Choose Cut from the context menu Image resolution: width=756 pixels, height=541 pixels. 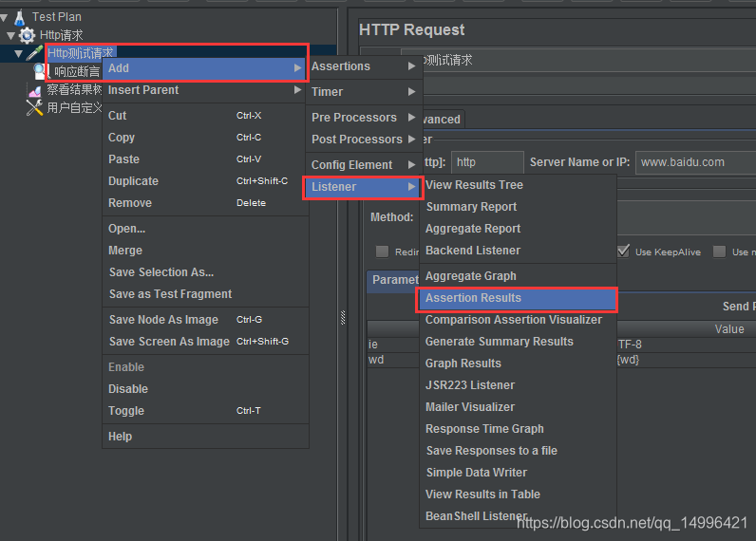pyautogui.click(x=205, y=116)
